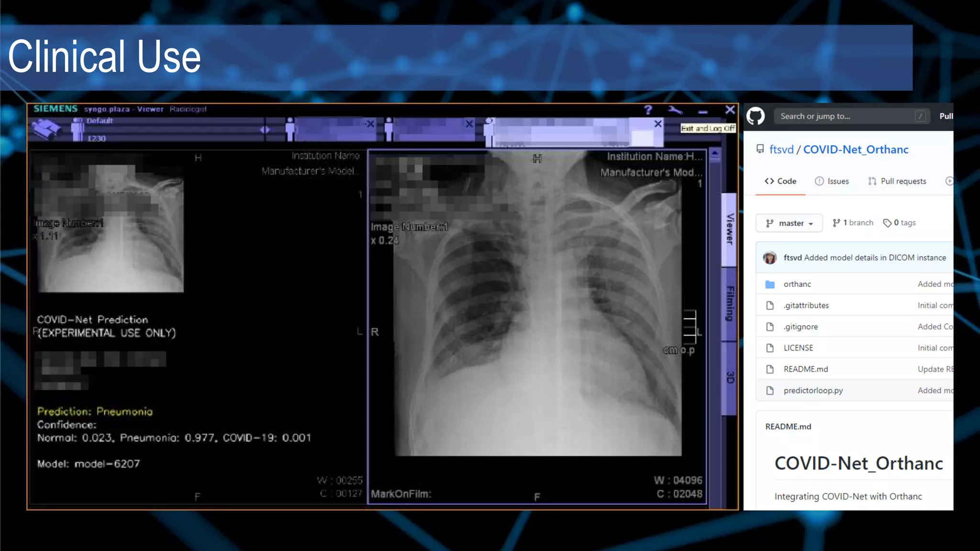The image size is (980, 551).
Task: Click the Default patient list icon
Action: [78, 130]
